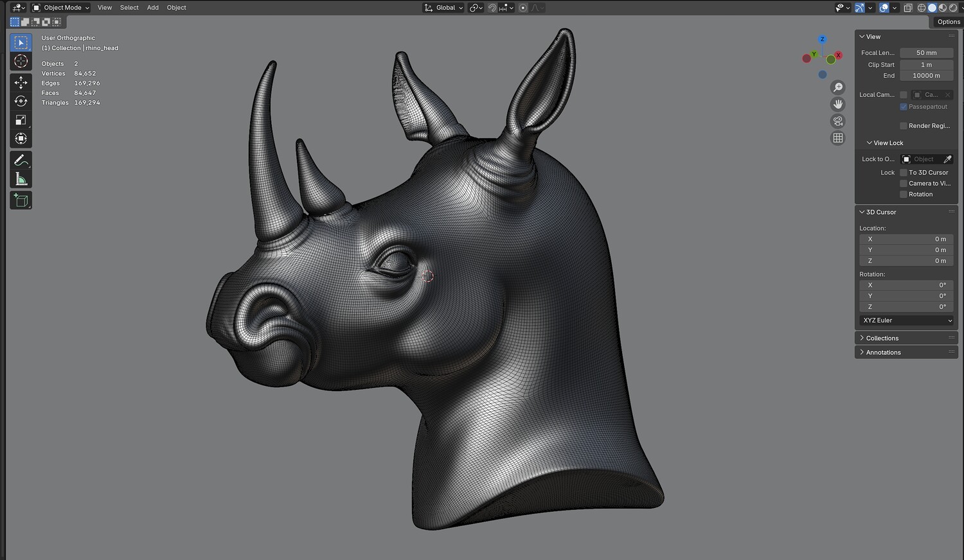Enable the Local Camera checkbox
964x560 pixels.
904,95
